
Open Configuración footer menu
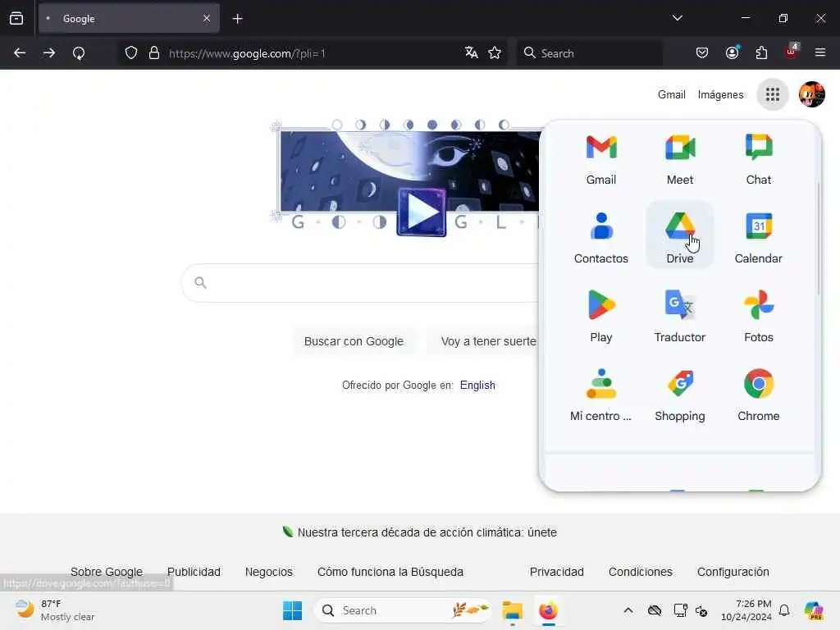733,572
